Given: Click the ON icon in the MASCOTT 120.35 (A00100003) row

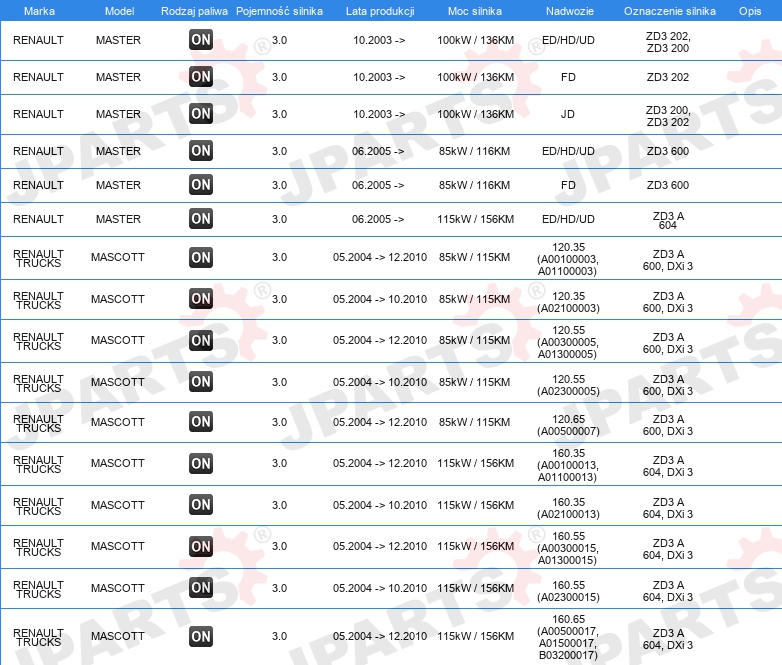Looking at the screenshot, I should click(201, 257).
